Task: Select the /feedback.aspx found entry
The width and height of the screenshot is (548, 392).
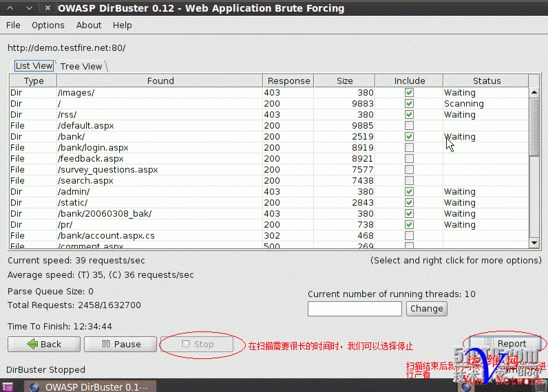Action: pos(90,158)
